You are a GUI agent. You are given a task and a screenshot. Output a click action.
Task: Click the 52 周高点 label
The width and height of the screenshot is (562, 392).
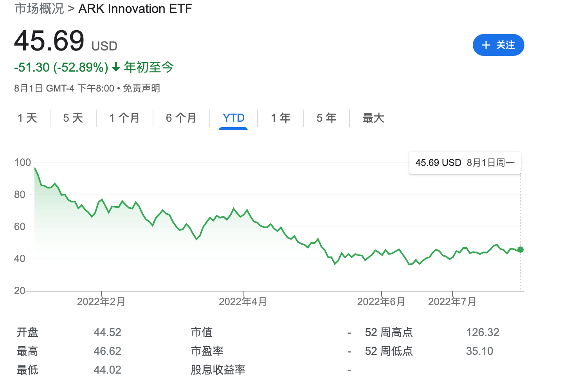[389, 333]
